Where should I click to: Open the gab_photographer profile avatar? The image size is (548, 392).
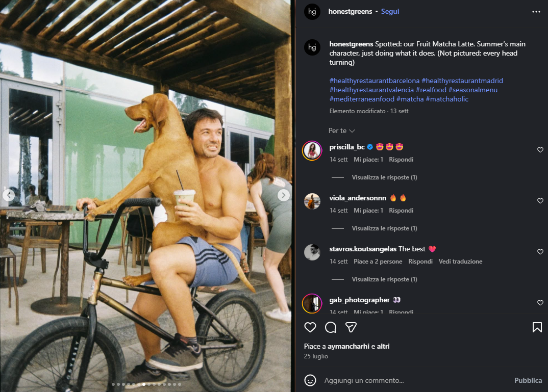(x=312, y=303)
